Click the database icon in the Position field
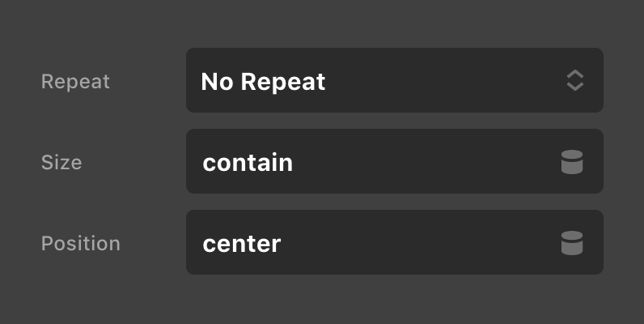The width and height of the screenshot is (644, 324). (x=572, y=243)
